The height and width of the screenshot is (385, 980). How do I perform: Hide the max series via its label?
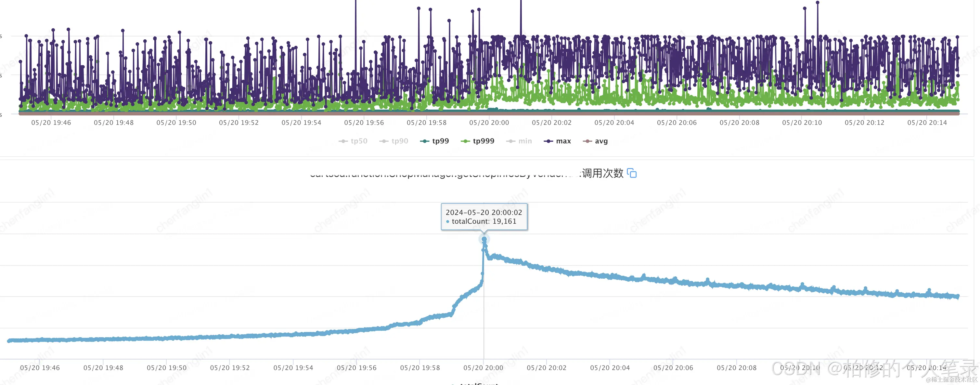(563, 141)
